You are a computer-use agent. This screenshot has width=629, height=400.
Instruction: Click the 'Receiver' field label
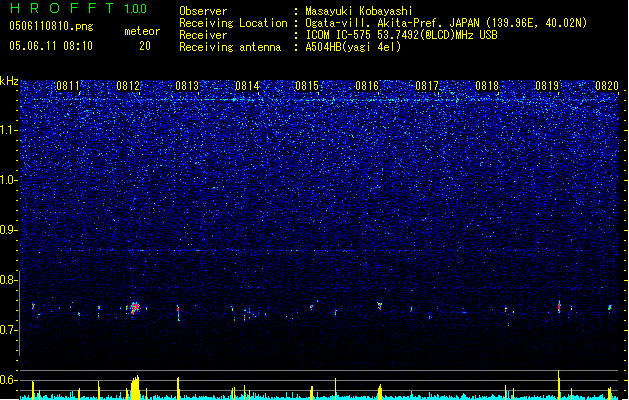click(203, 35)
